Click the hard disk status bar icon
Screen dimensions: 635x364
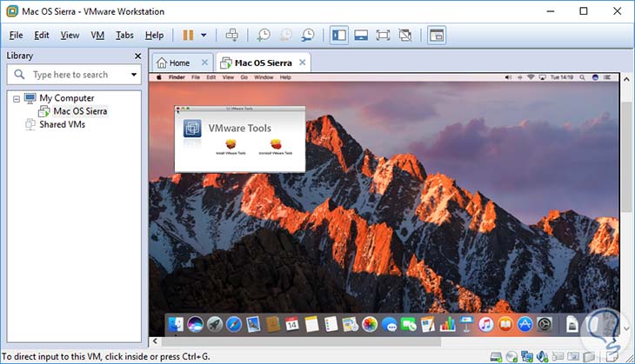click(496, 356)
